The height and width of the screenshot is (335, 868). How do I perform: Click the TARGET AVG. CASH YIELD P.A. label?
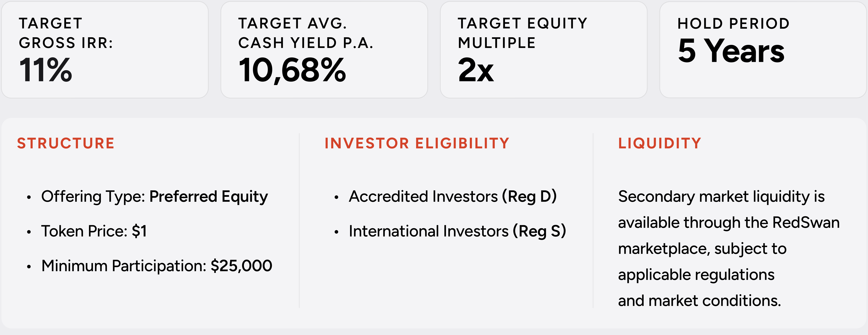coord(306,33)
